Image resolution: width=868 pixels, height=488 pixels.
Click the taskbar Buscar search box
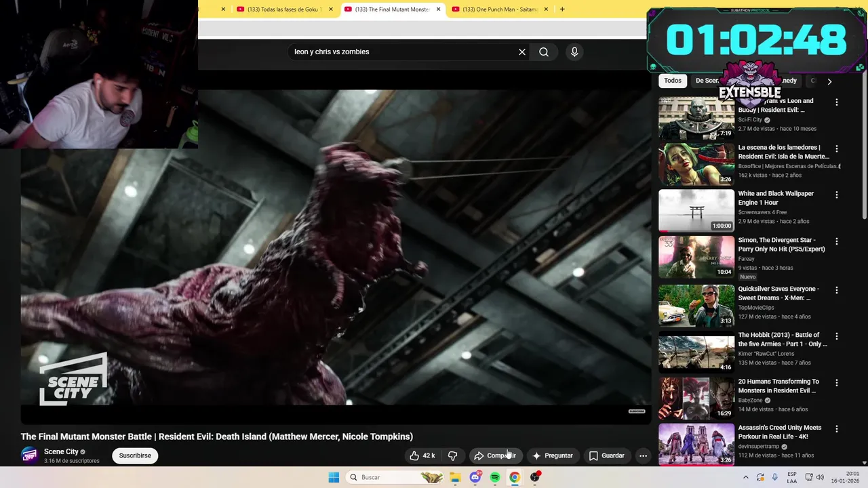click(x=396, y=477)
